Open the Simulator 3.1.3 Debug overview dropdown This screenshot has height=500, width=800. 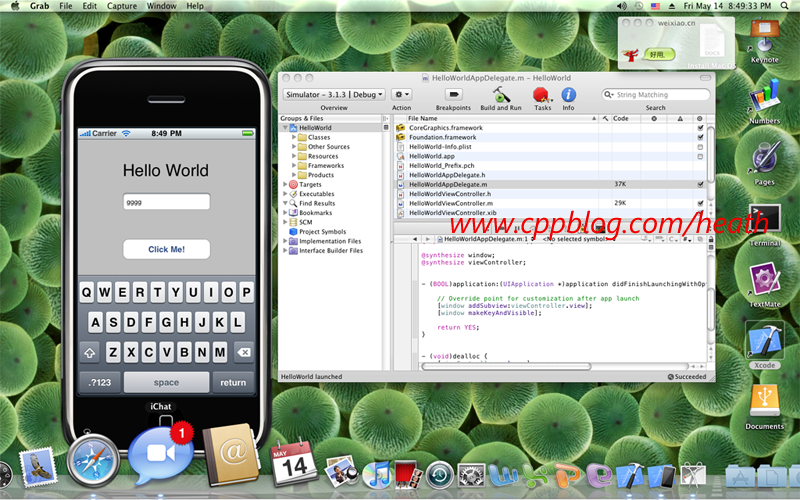pos(334,94)
